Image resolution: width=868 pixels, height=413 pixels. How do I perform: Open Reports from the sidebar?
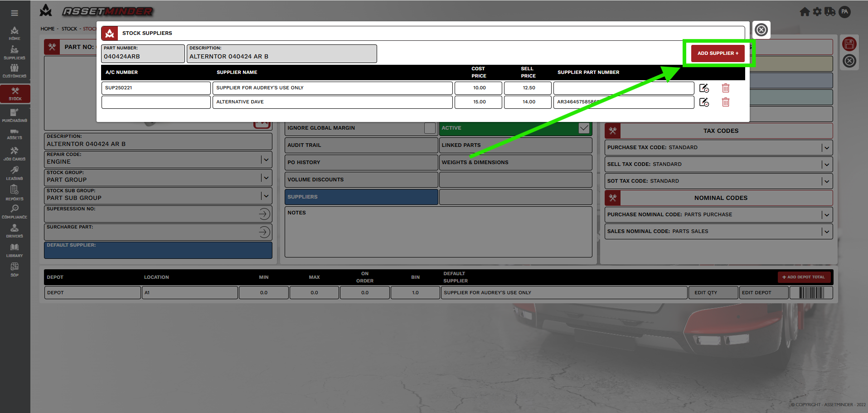coord(15,193)
